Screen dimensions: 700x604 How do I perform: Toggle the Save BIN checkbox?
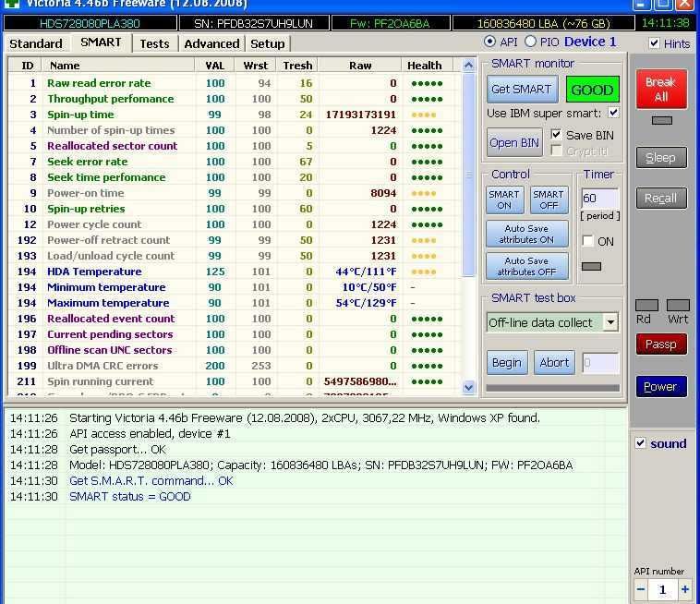pos(556,134)
